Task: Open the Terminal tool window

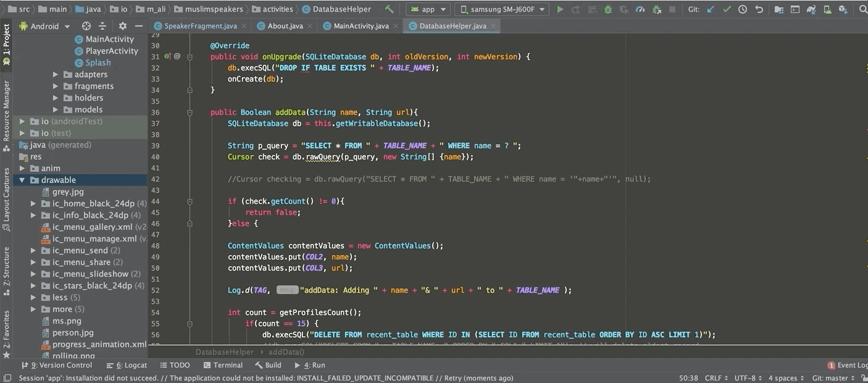Action: coord(222,365)
